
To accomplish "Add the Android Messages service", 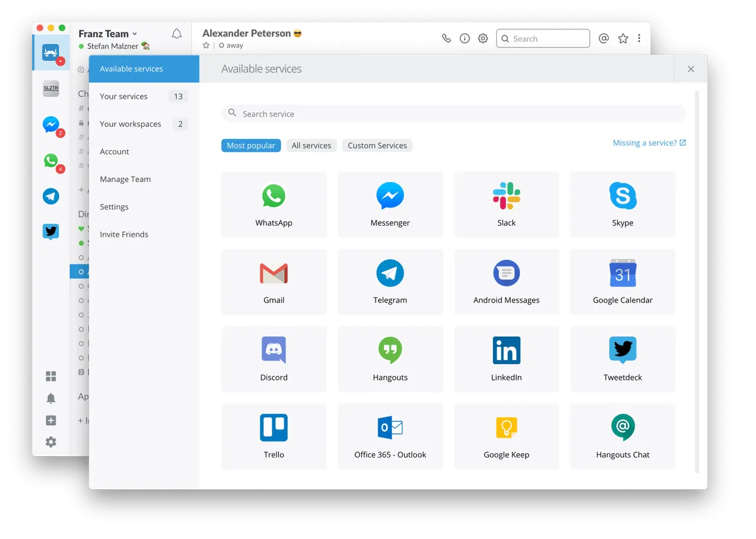I will tap(507, 282).
